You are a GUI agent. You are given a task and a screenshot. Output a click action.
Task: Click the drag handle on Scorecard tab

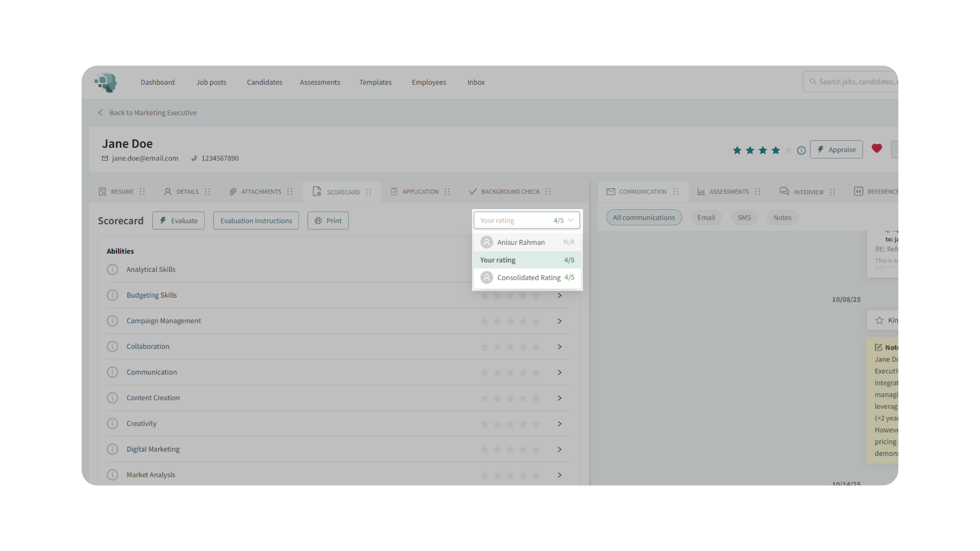click(x=368, y=192)
